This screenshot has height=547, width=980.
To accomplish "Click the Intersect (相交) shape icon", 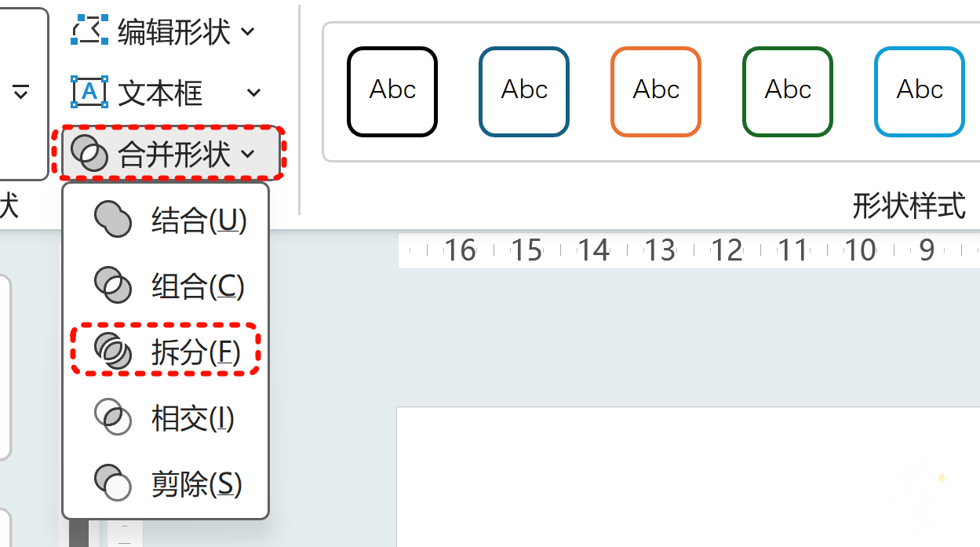I will pos(112,417).
